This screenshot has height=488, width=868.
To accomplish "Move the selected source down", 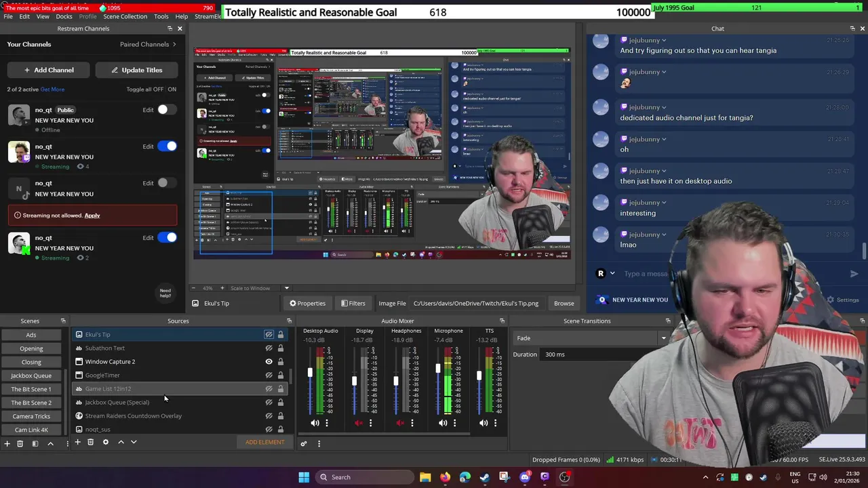I will click(134, 442).
